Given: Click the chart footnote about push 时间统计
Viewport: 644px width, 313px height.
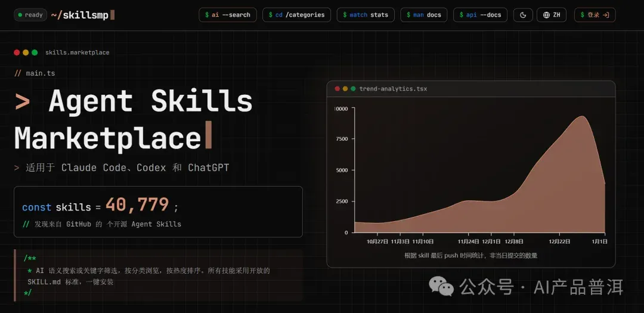Looking at the screenshot, I should 470,256.
